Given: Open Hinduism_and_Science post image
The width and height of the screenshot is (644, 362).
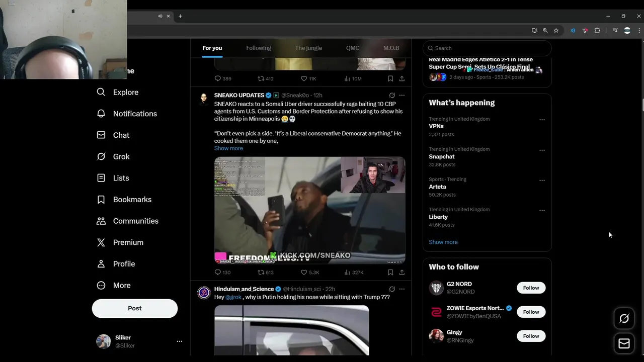Looking at the screenshot, I should [292, 330].
